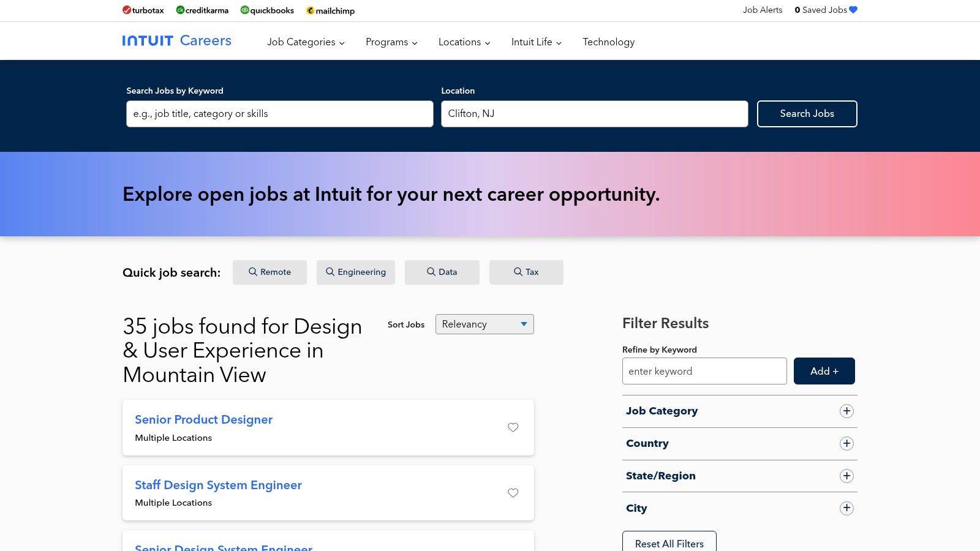Run the Remote quick job search

pos(269,272)
